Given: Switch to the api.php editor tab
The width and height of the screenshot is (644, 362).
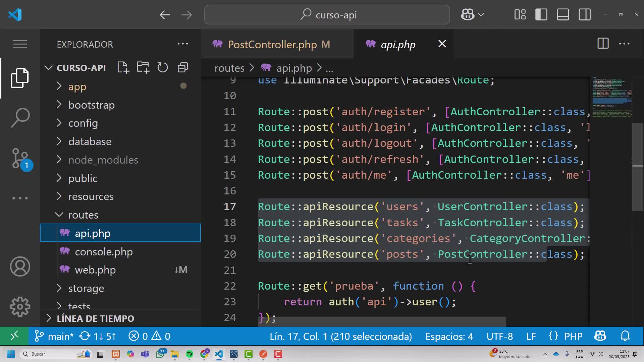Looking at the screenshot, I should tap(398, 44).
